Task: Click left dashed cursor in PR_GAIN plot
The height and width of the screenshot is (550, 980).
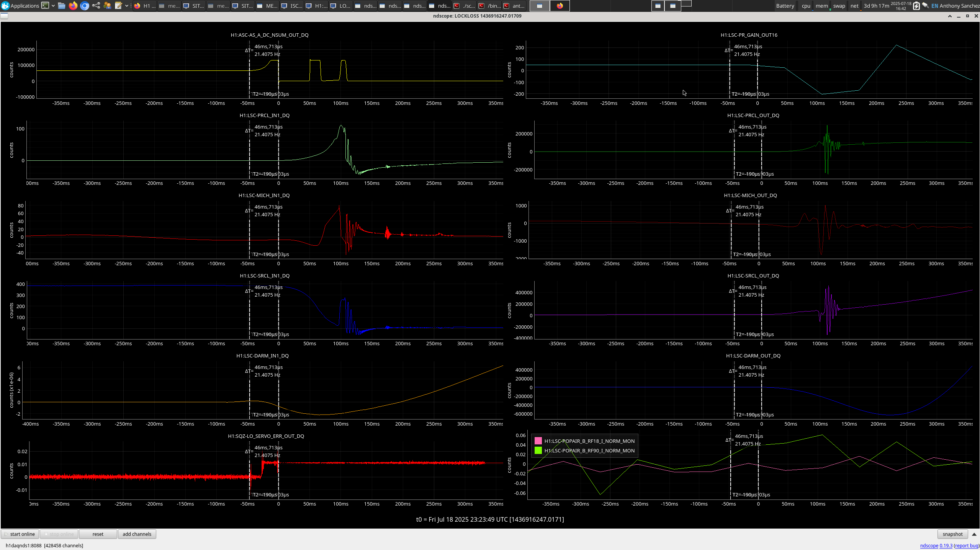Action: [x=730, y=69]
